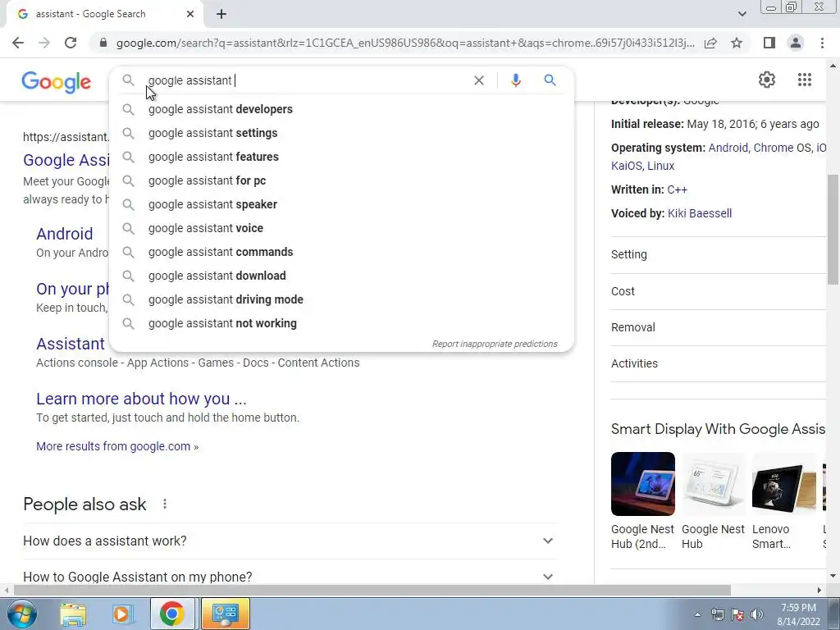Select suggestion google assistant settings
This screenshot has height=630, width=840.
click(341, 133)
